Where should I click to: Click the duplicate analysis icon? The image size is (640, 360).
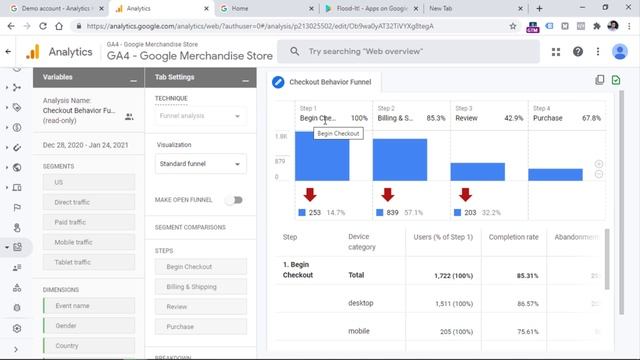pos(600,80)
